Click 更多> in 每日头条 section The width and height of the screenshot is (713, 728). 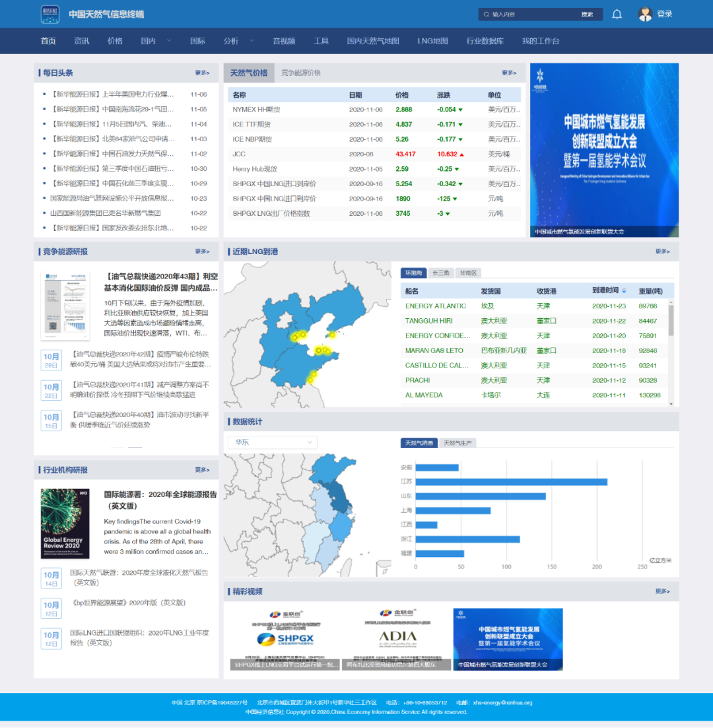click(x=202, y=73)
